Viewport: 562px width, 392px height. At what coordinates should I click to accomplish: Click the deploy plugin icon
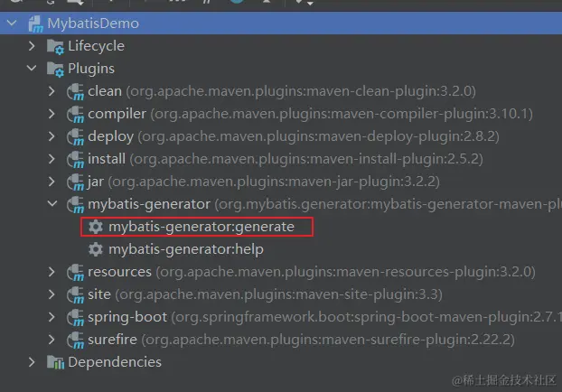75,137
